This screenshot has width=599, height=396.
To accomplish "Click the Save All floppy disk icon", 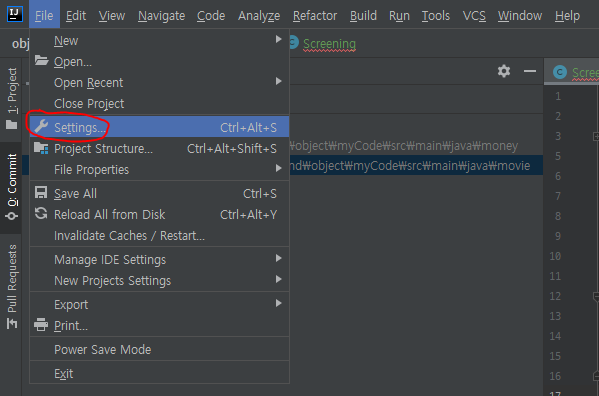I will 41,192.
